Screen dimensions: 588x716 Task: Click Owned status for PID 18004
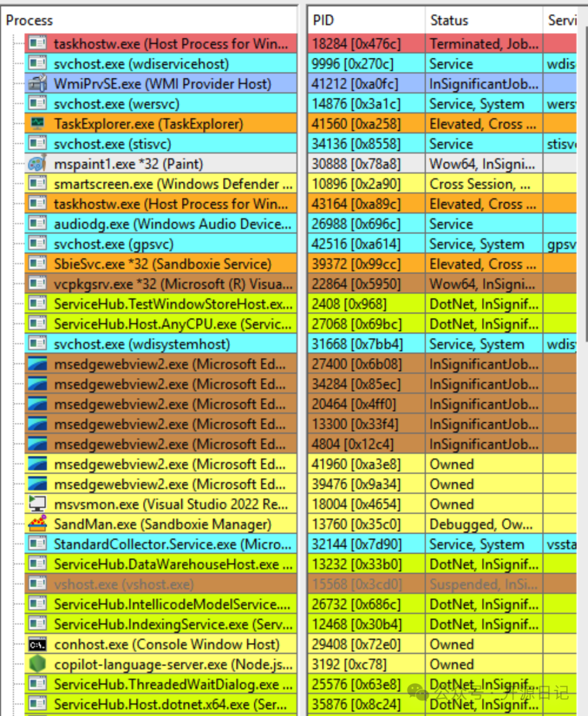tap(483, 503)
